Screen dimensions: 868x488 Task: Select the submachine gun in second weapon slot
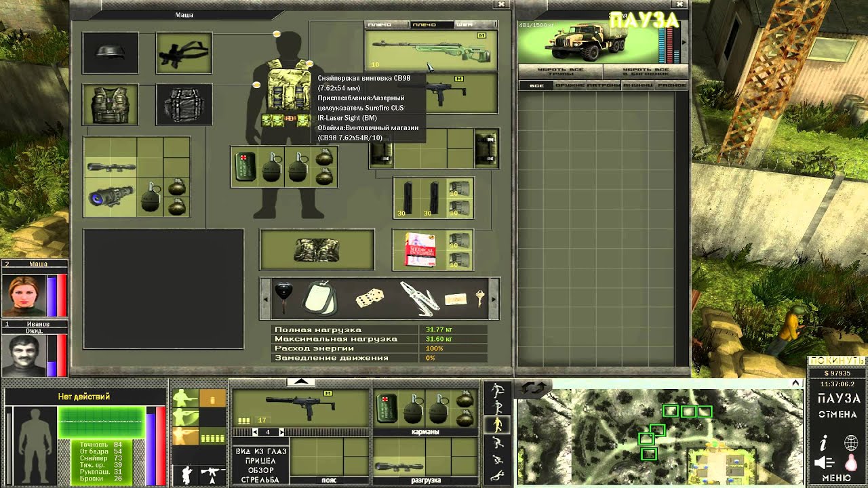(x=448, y=93)
